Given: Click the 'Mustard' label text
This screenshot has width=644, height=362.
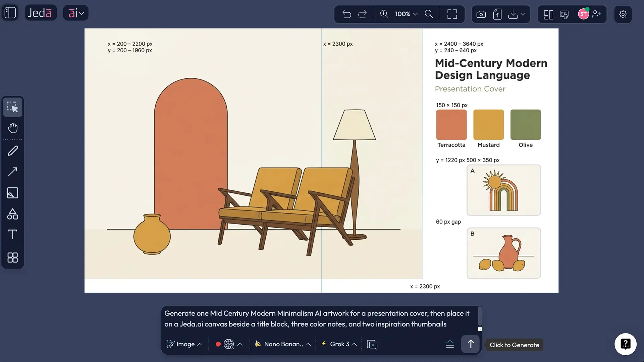Looking at the screenshot, I should tap(488, 145).
